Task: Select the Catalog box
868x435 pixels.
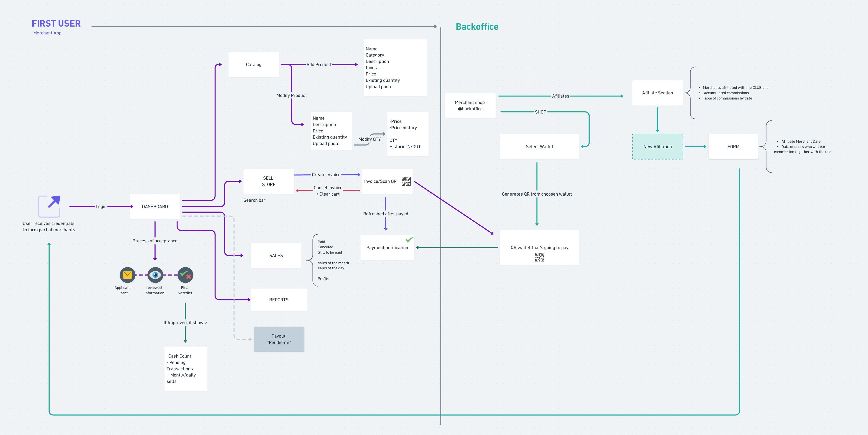Action: pyautogui.click(x=254, y=64)
